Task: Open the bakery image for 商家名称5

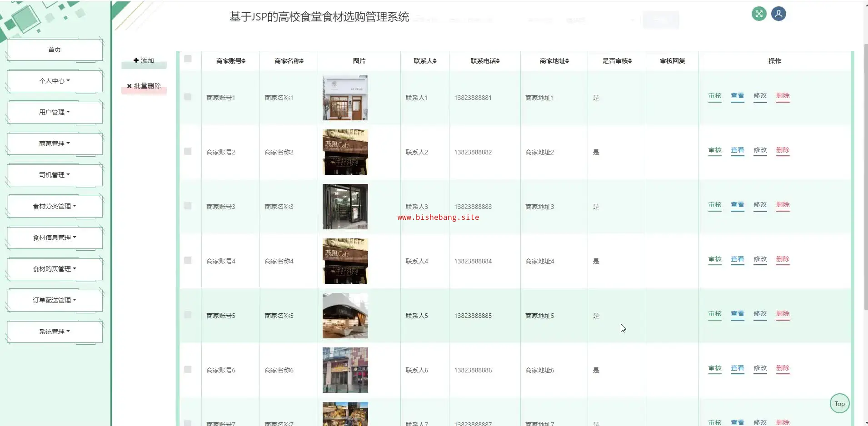Action: pos(345,316)
